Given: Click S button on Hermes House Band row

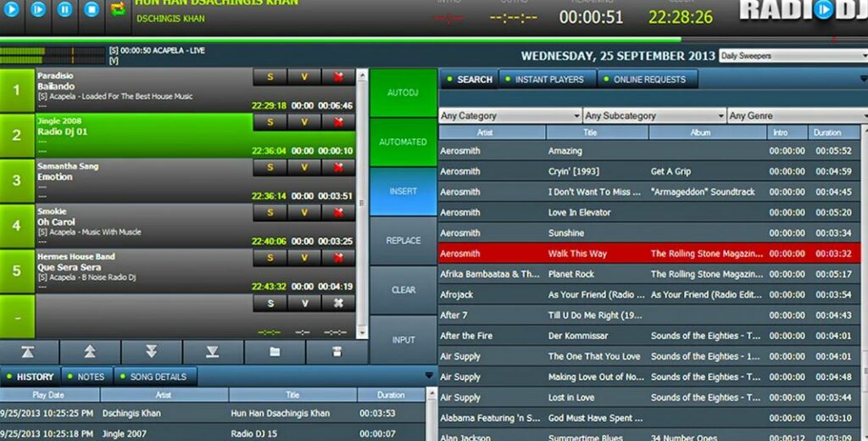Looking at the screenshot, I should pyautogui.click(x=270, y=258).
